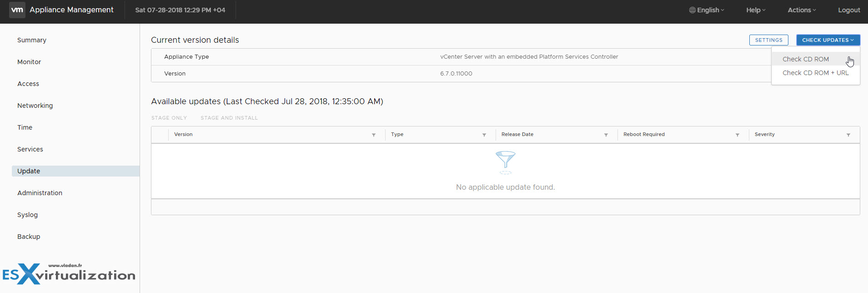Log out of Appliance Management
Screen dimensions: 868x293
coord(849,10)
